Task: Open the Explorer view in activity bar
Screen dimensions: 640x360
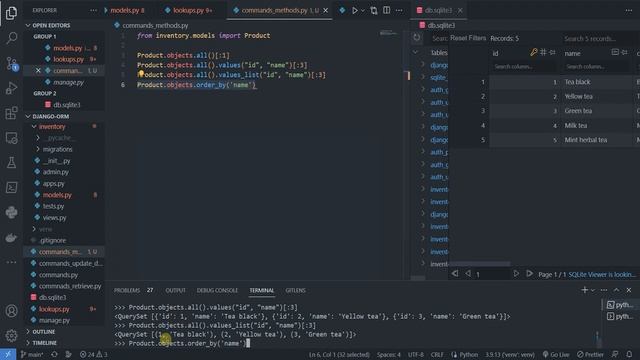Action: (x=11, y=13)
